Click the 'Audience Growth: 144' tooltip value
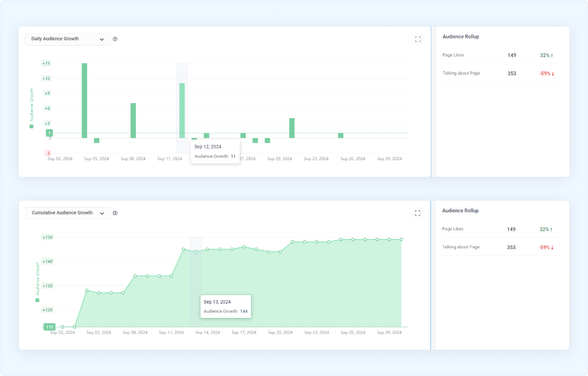This screenshot has width=588, height=376. point(226,311)
